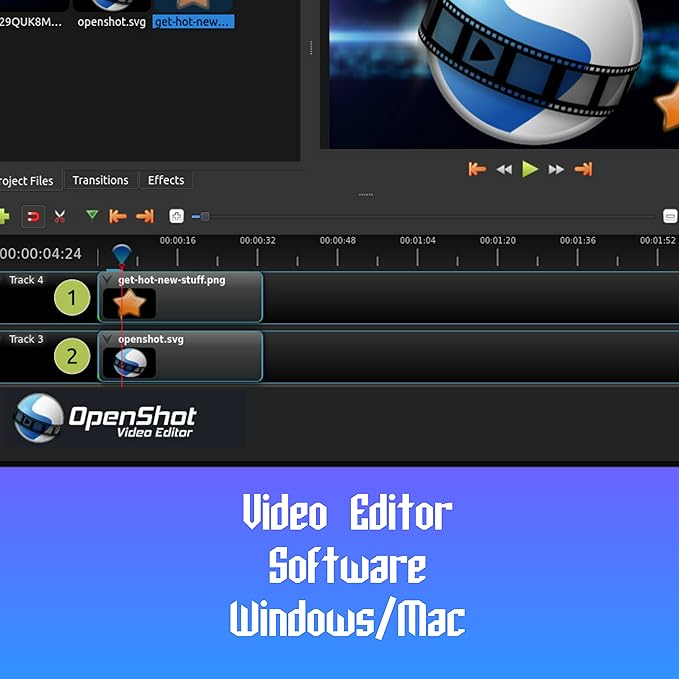Screen dimensions: 679x679
Task: Go to previous marker in timeline toolbar
Action: click(118, 216)
